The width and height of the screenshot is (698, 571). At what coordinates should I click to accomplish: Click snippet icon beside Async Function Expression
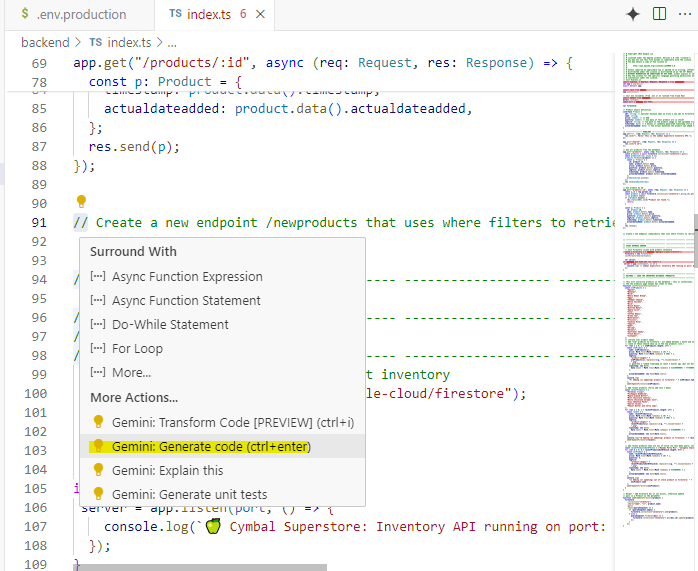tap(98, 276)
